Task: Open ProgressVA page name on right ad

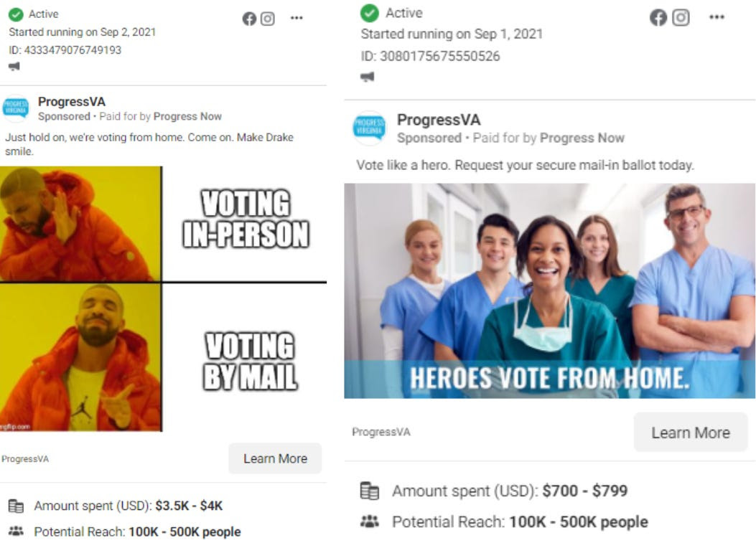Action: pos(438,120)
